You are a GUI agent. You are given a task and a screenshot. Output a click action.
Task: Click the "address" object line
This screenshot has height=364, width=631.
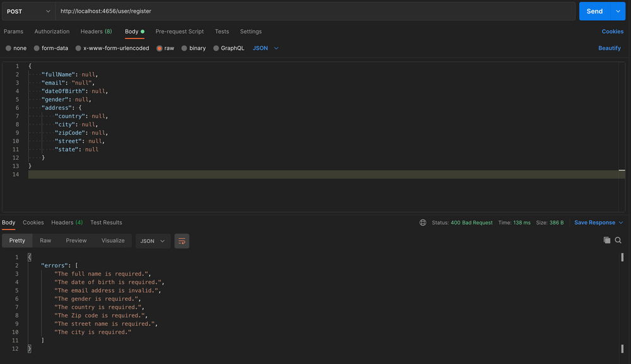[62, 108]
